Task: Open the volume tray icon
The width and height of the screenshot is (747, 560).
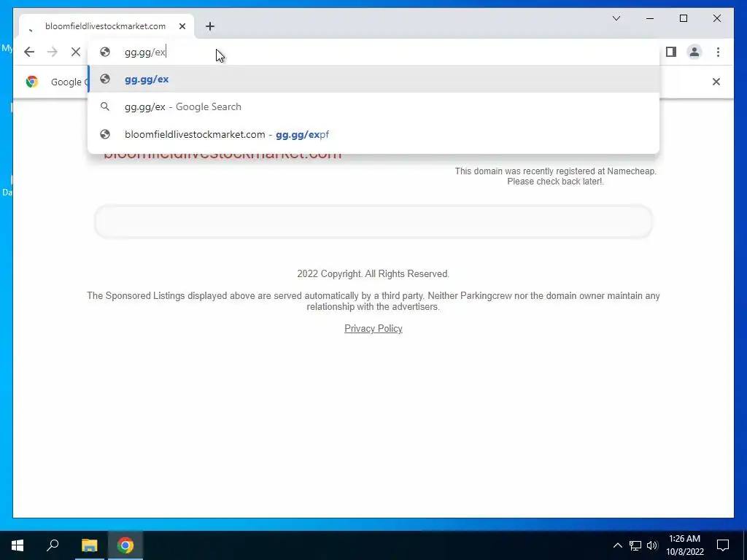Action: point(652,545)
